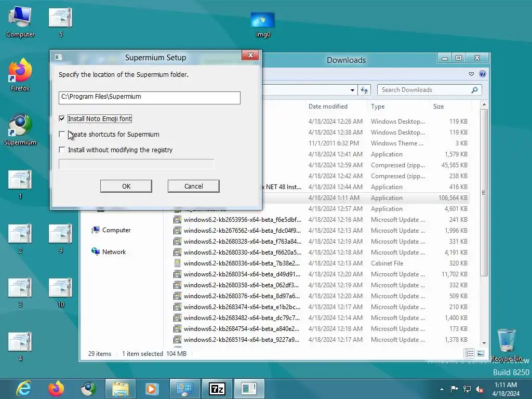Close the Supermium Setup dialog
This screenshot has width=532, height=399.
[250, 55]
